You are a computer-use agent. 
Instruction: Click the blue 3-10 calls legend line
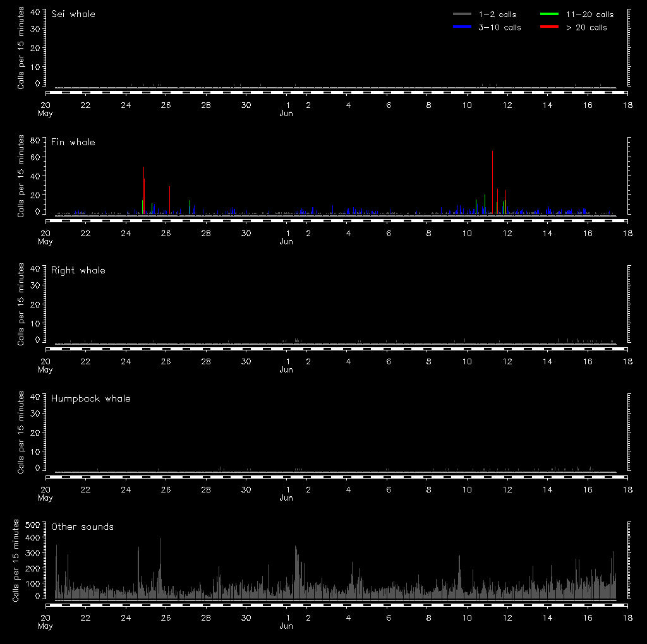click(462, 27)
